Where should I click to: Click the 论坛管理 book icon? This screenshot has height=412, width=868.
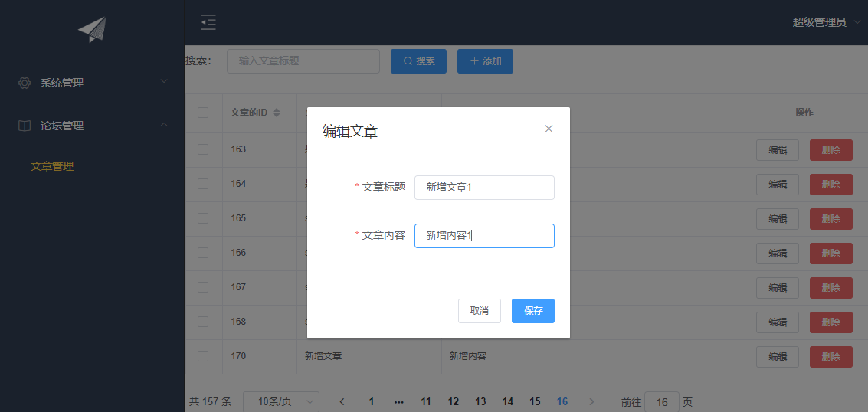[x=25, y=126]
